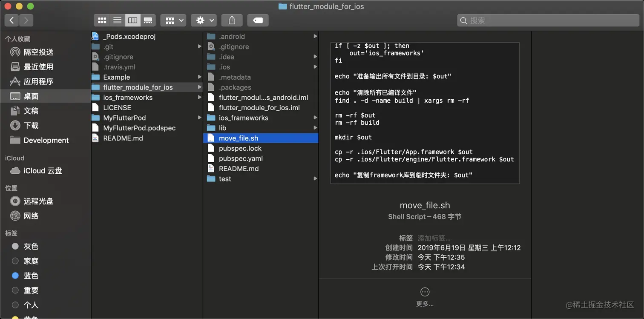Expand the .git folder arrow
Viewport: 644px width, 319px height.
pos(199,47)
